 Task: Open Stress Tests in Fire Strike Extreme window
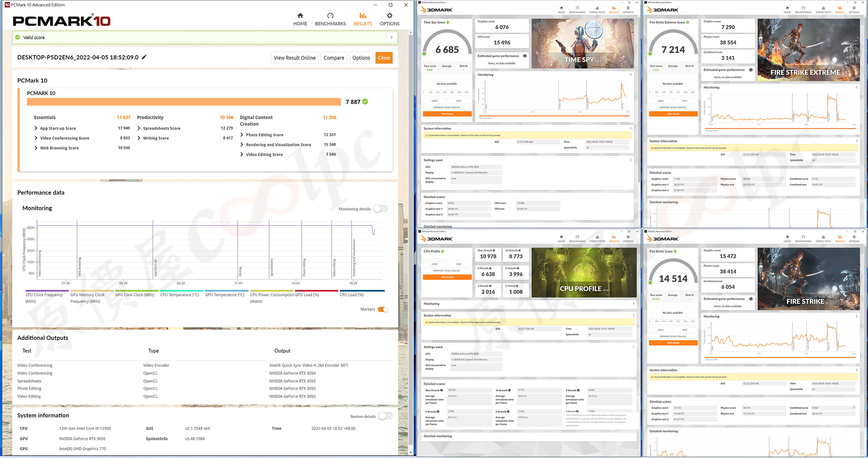[x=823, y=10]
